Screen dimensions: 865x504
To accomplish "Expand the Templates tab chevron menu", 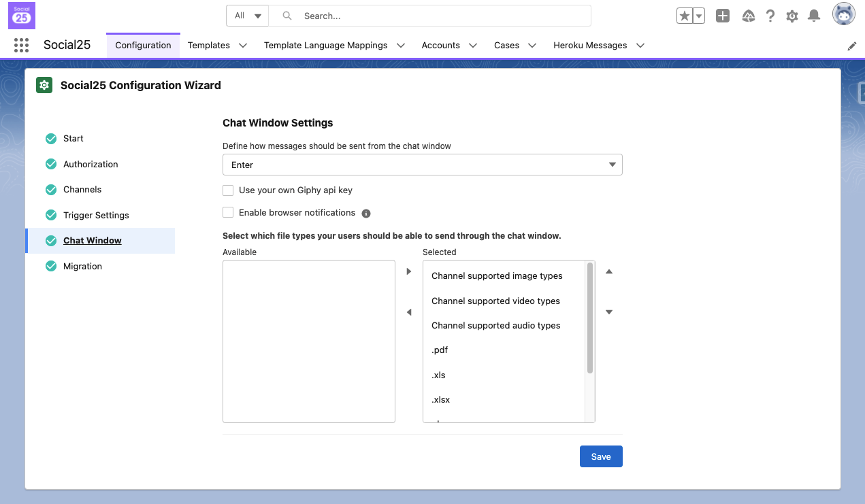I will pos(243,46).
